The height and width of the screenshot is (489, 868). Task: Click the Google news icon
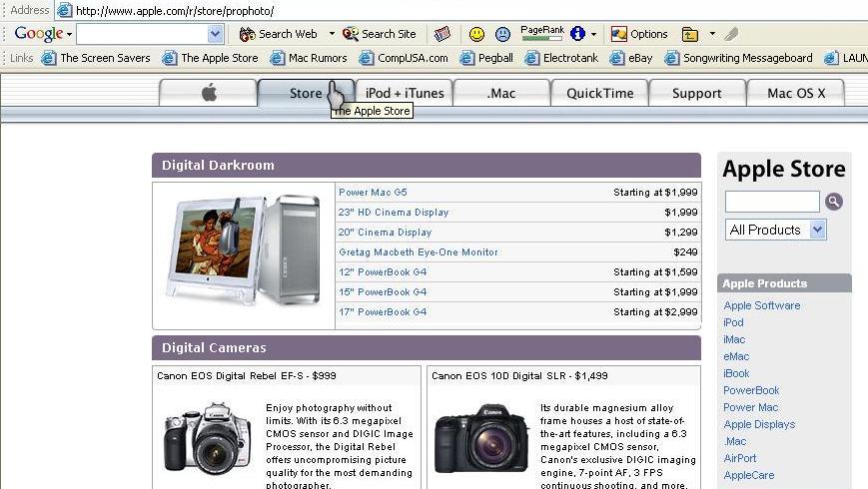pyautogui.click(x=442, y=34)
